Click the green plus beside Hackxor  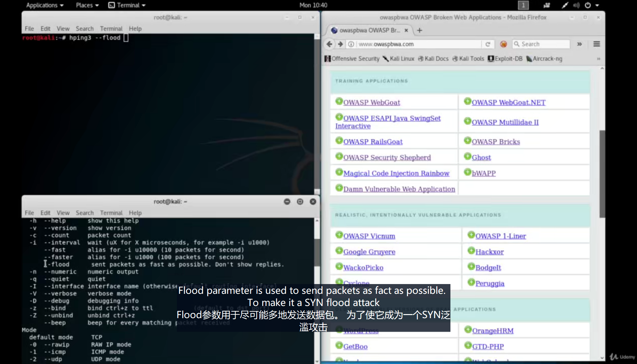[x=471, y=251]
